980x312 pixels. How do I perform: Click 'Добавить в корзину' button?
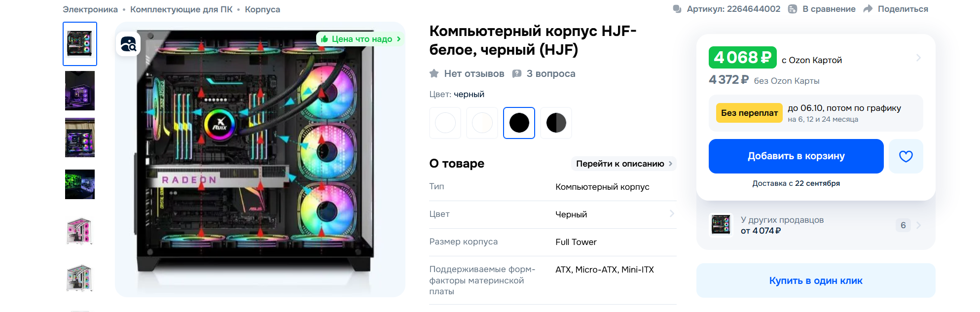[x=796, y=156]
